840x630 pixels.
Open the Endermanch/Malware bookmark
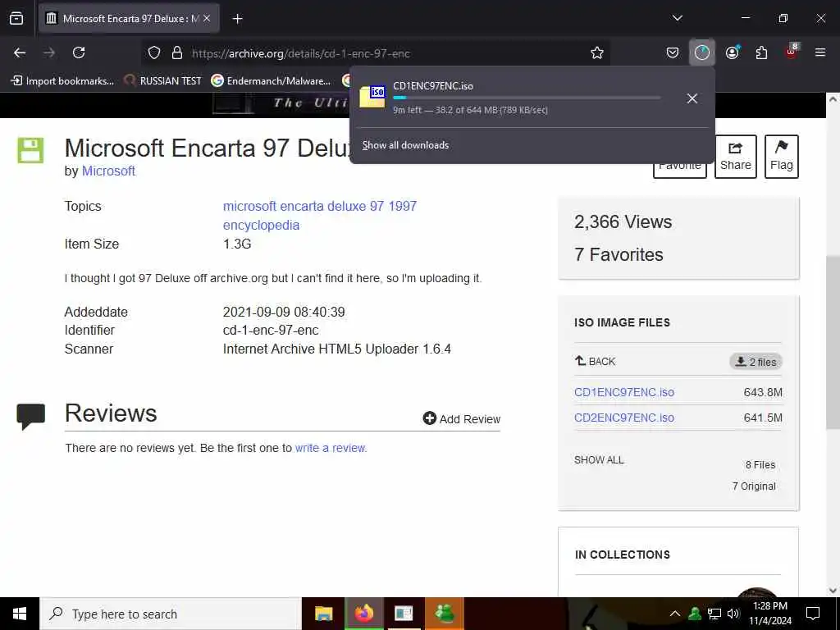coord(271,81)
